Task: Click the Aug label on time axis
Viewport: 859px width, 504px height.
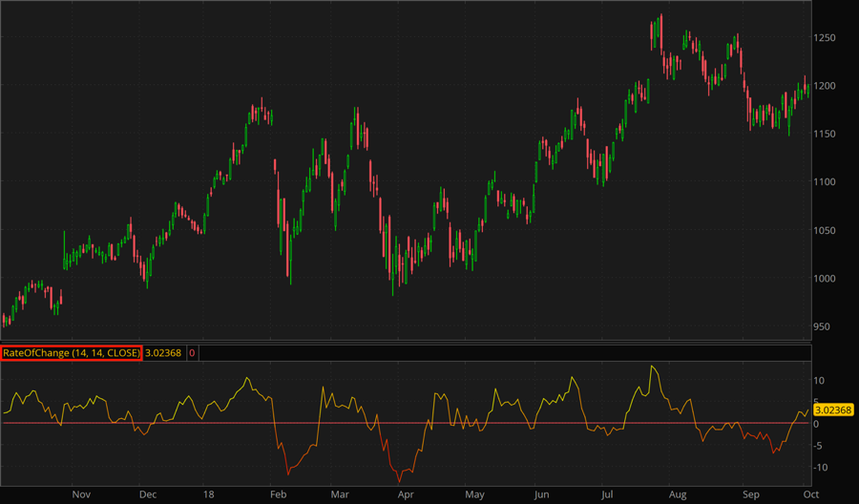Action: (x=678, y=495)
